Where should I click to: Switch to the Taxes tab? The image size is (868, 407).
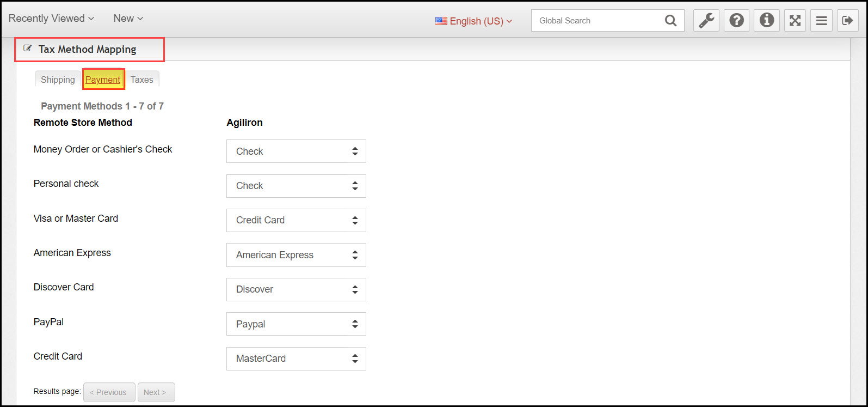point(141,80)
